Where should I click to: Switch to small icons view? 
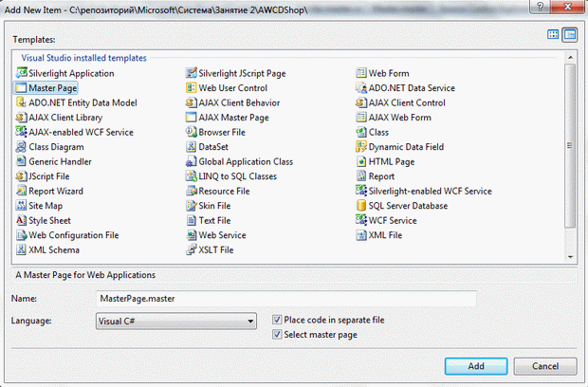pyautogui.click(x=570, y=35)
